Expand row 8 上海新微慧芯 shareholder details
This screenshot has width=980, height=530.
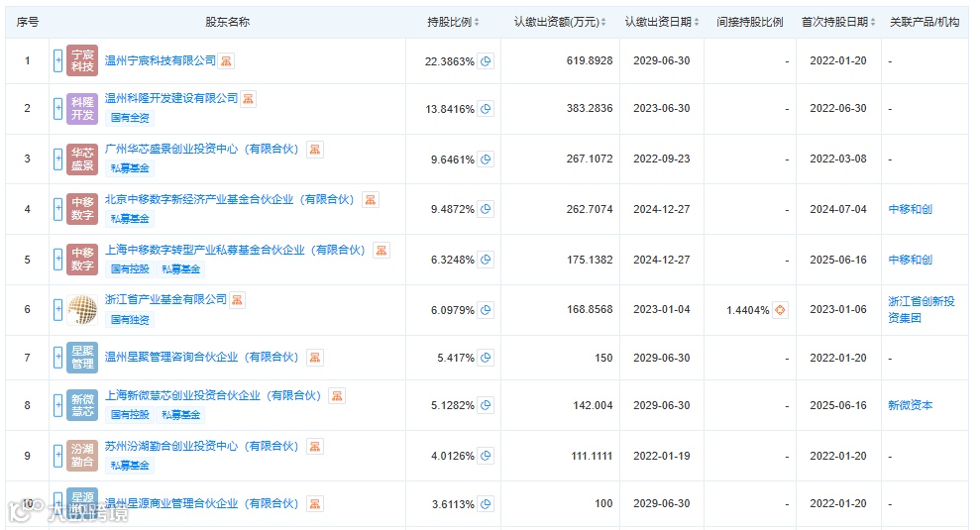point(57,405)
